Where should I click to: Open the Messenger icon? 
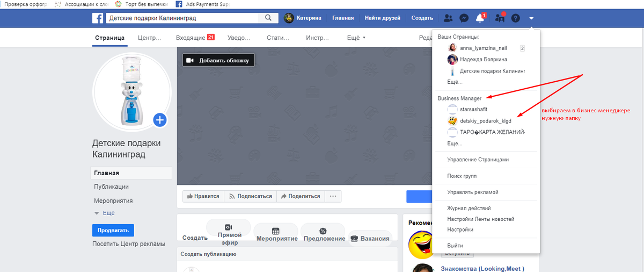click(x=465, y=18)
